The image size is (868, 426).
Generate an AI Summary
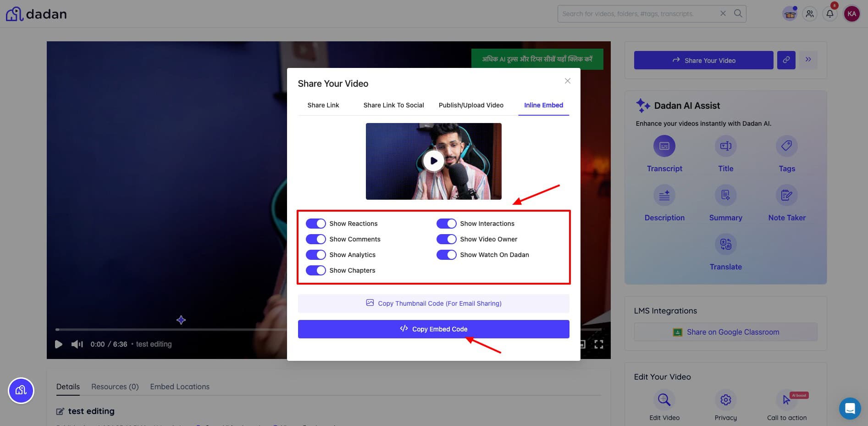point(725,196)
